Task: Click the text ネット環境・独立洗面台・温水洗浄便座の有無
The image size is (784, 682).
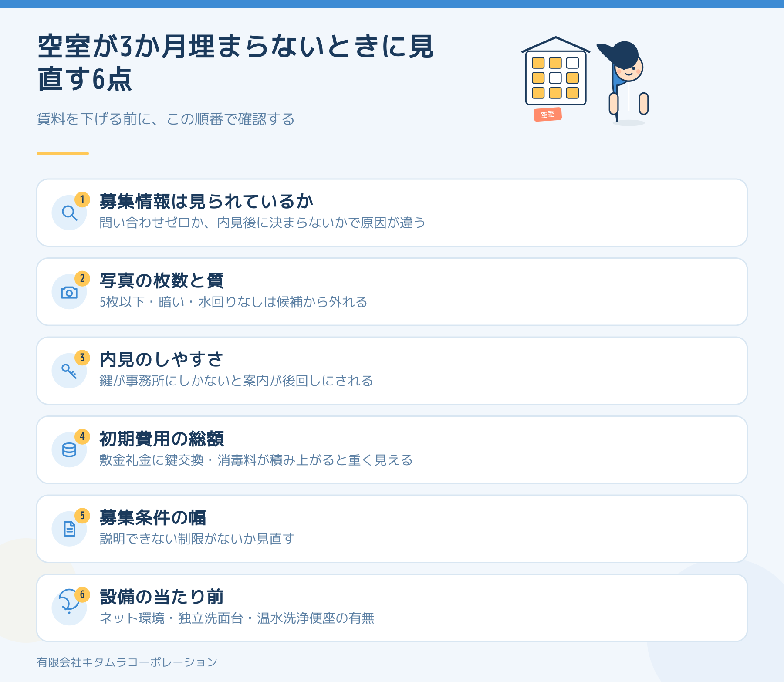Action: coord(237,618)
